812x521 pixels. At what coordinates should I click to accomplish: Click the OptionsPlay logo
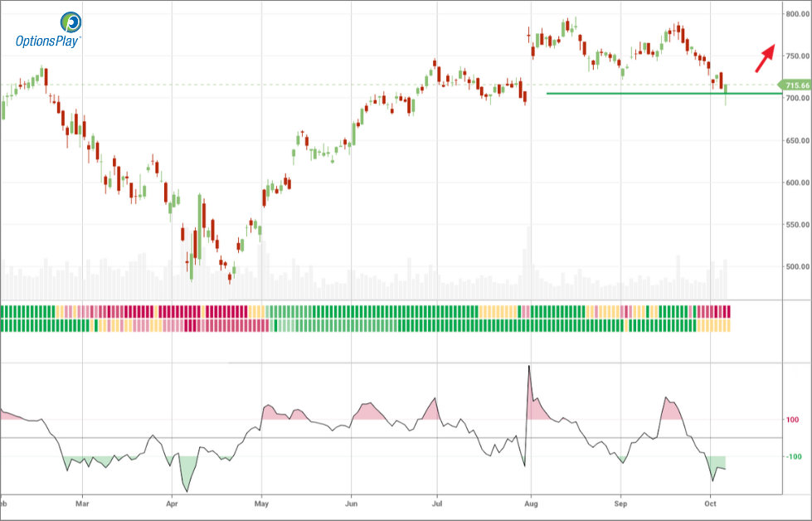click(x=48, y=30)
